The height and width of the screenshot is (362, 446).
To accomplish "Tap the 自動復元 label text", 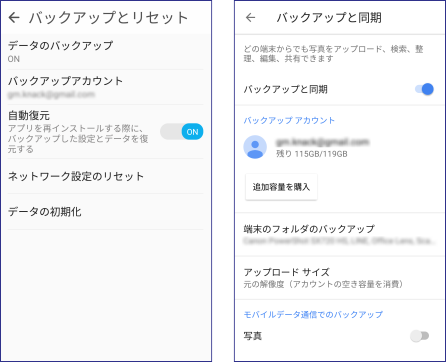I will [29, 116].
